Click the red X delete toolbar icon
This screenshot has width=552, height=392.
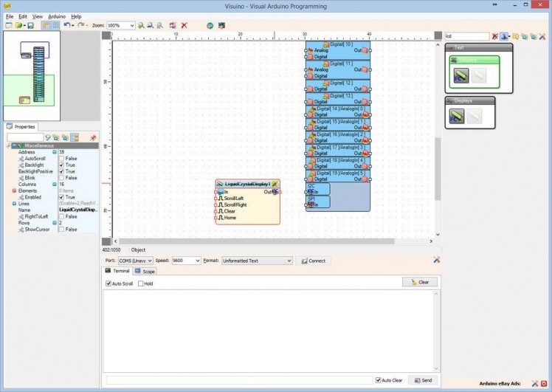pyautogui.click(x=184, y=25)
